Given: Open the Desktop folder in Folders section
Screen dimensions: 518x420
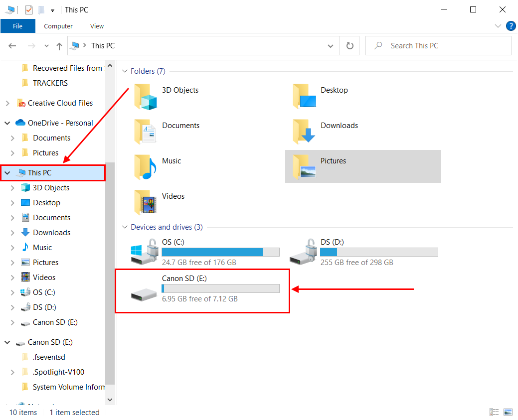Looking at the screenshot, I should click(334, 90).
